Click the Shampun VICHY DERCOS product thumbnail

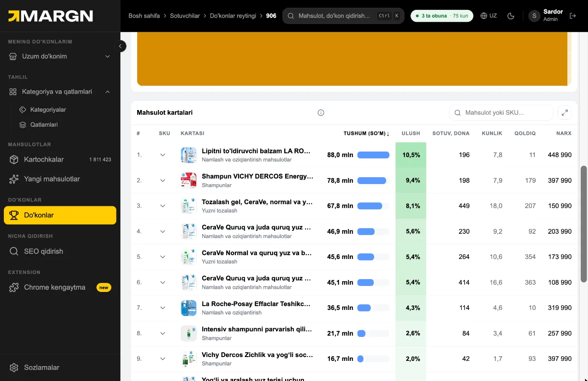[x=189, y=181]
